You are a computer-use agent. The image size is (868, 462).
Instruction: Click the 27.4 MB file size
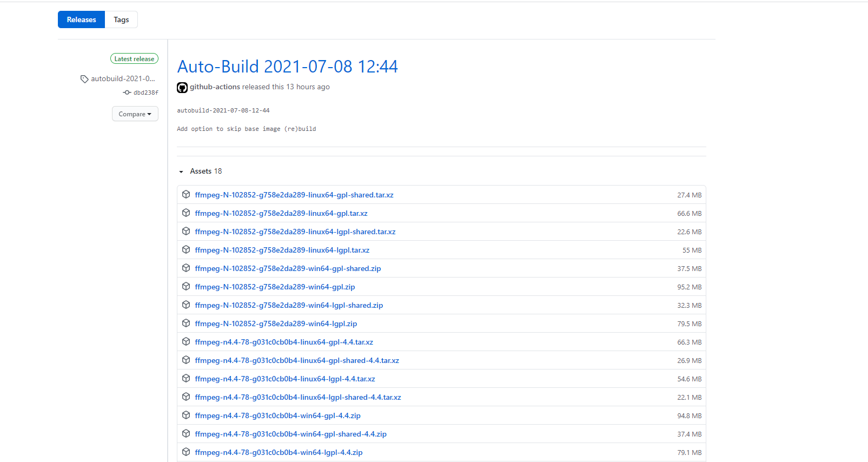690,195
